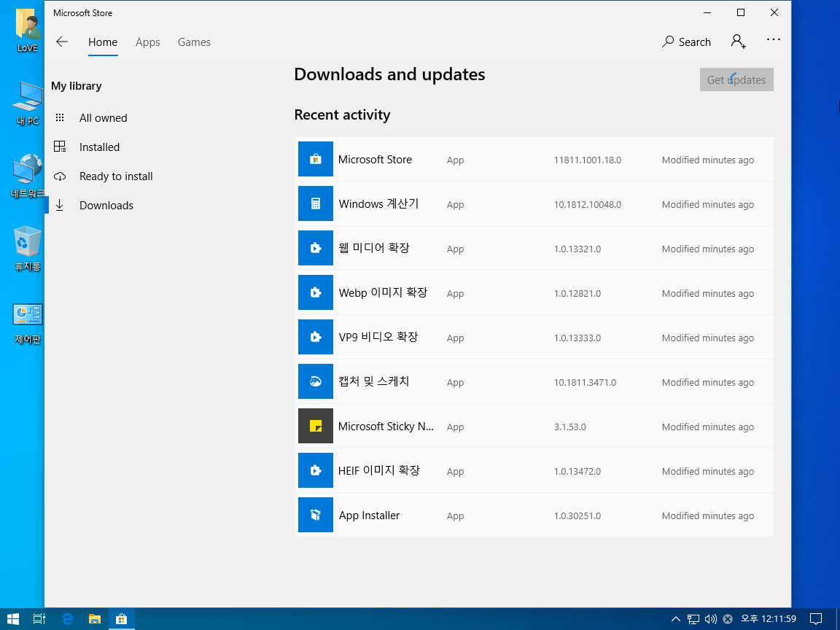Show hidden tray icons chevron
Image resolution: width=840 pixels, height=630 pixels.
pos(676,619)
